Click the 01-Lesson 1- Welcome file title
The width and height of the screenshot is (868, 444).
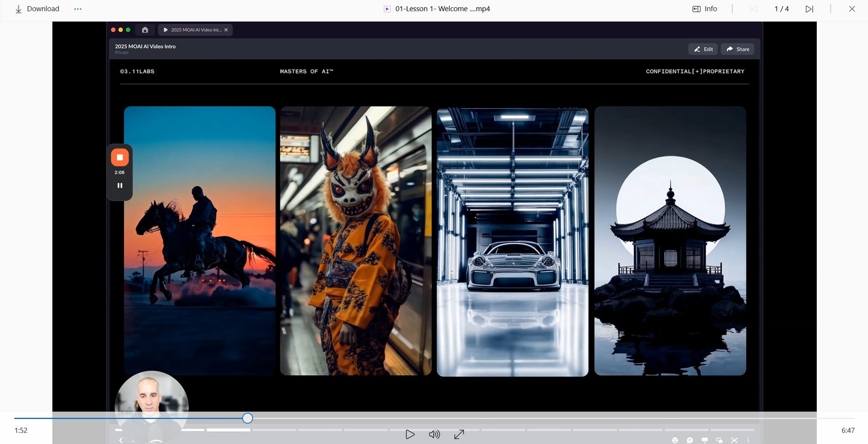[x=442, y=9]
